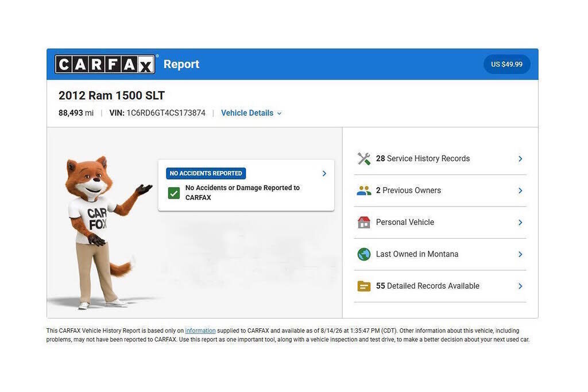This screenshot has height=392, width=588.
Task: Click the CARFAX logo in the header
Action: [x=105, y=64]
